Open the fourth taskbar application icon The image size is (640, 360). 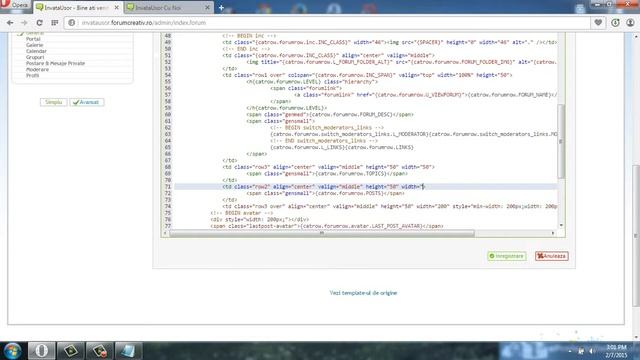pos(128,351)
